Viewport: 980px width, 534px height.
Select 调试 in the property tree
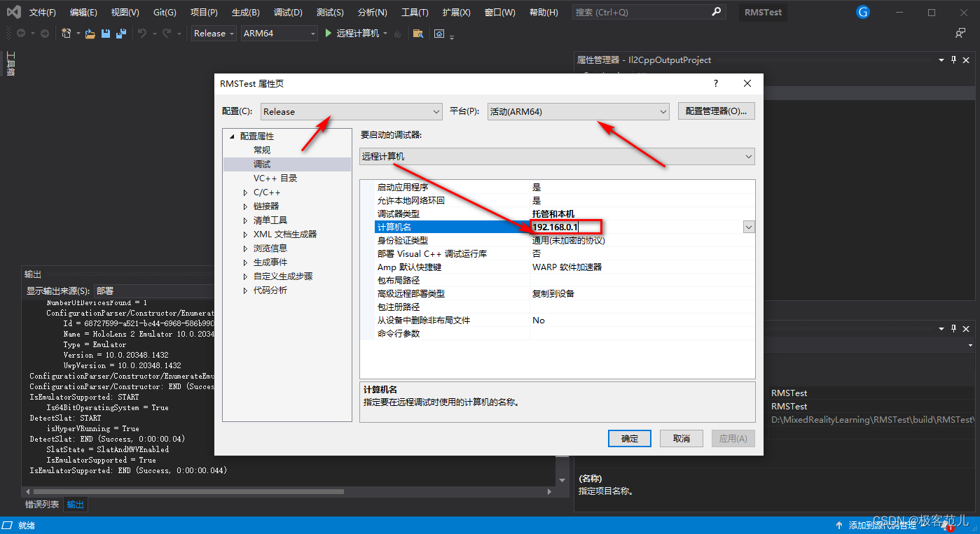262,164
